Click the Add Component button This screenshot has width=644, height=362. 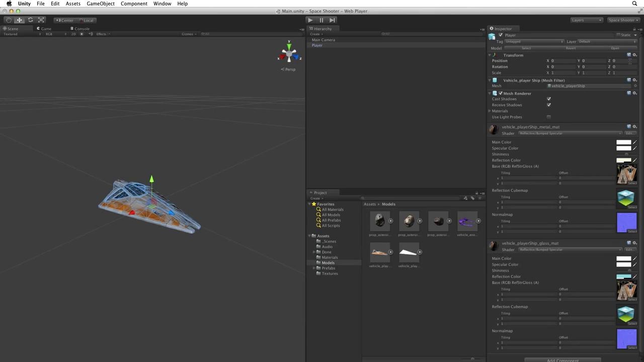click(562, 360)
